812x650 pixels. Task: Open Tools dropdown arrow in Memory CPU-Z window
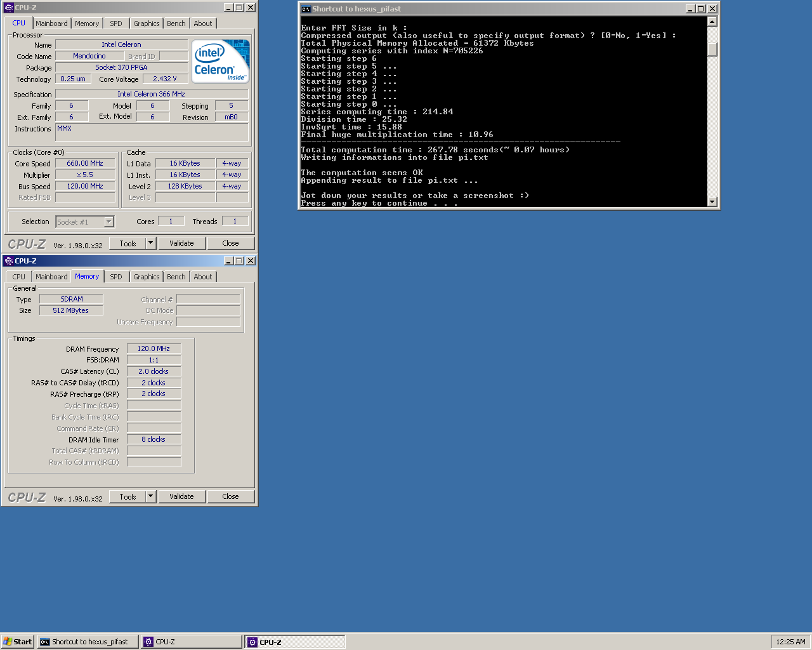click(151, 496)
